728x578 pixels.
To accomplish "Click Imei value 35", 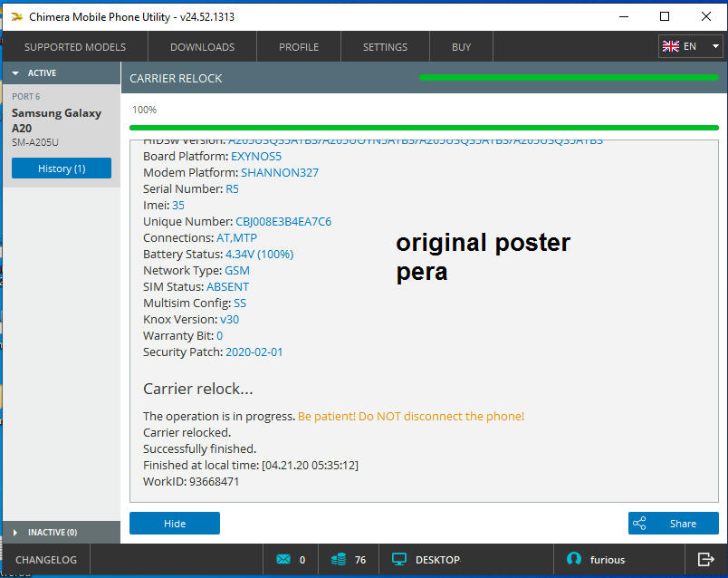I will click(178, 205).
